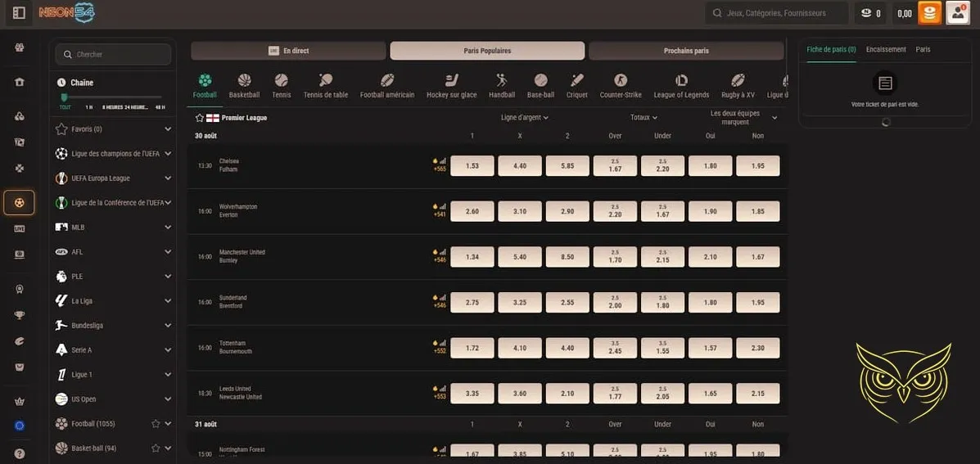The width and height of the screenshot is (980, 464).
Task: Choose the Hockey sur glace icon
Action: point(451,80)
